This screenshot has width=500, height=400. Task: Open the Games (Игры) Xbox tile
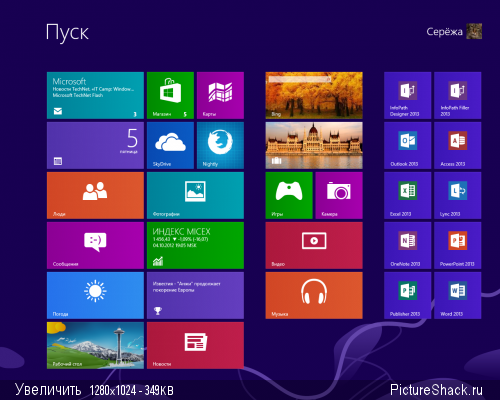click(x=289, y=195)
